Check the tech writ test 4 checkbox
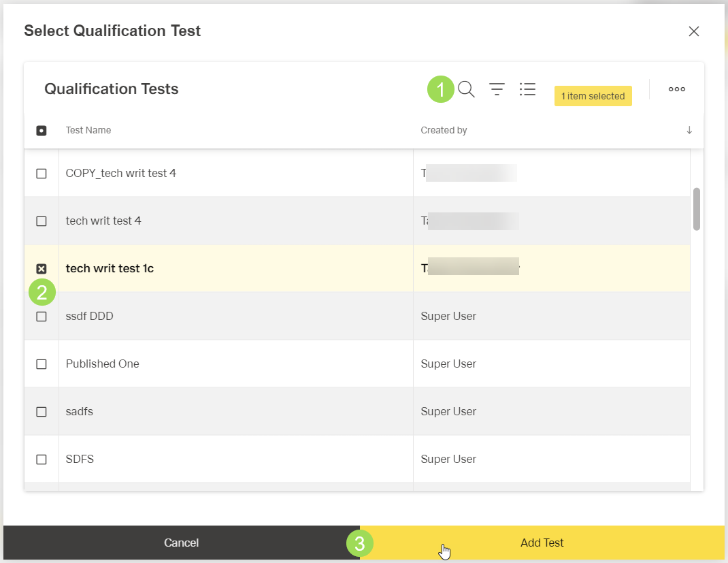 coord(42,221)
